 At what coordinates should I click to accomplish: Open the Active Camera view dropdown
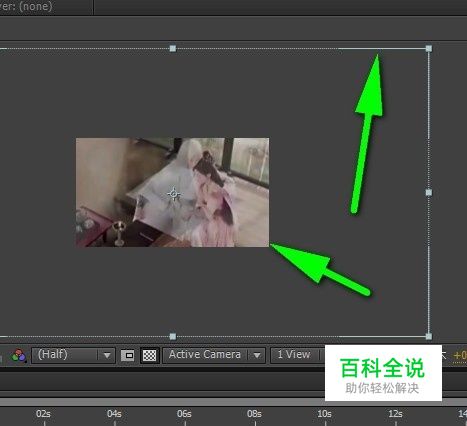tap(214, 355)
